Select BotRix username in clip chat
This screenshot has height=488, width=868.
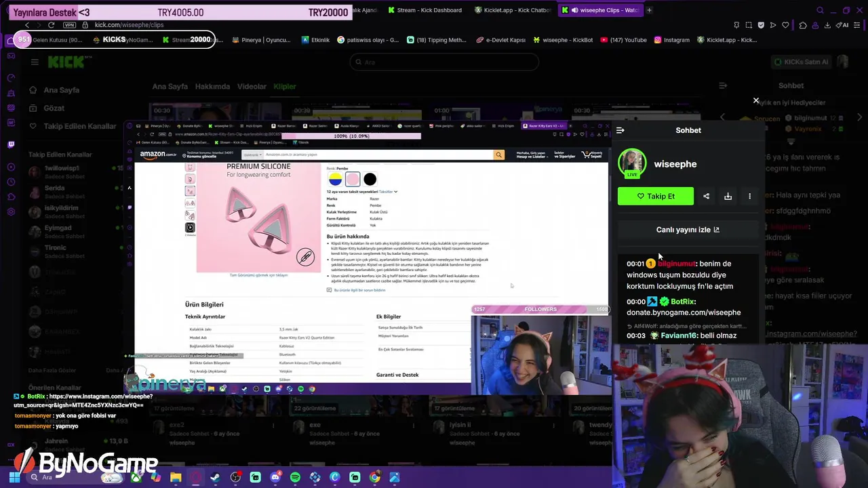click(x=682, y=302)
